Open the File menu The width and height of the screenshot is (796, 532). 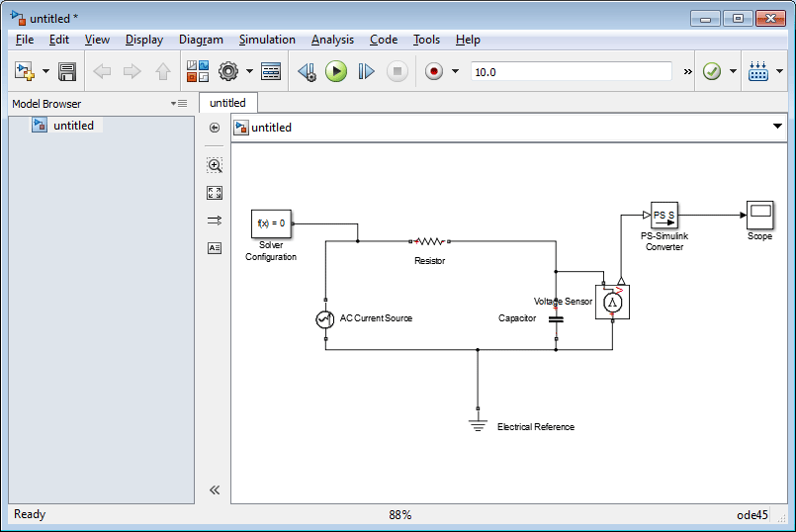25,40
